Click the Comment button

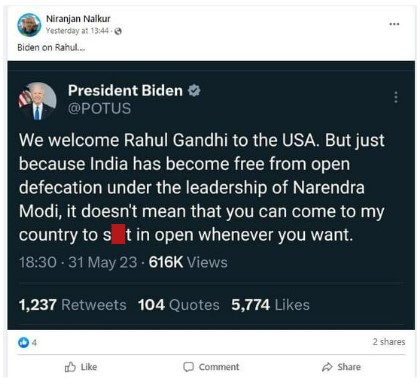pos(211,367)
